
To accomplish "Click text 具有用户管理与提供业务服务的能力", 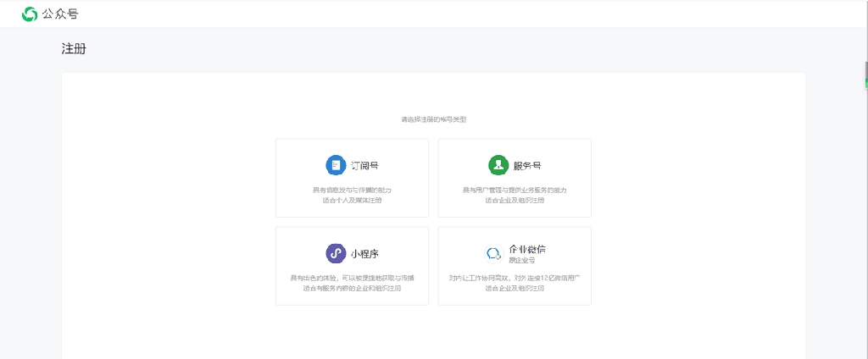I will point(515,190).
